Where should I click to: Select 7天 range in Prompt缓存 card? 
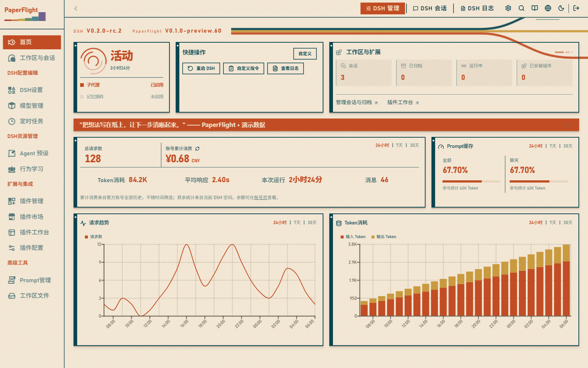553,146
